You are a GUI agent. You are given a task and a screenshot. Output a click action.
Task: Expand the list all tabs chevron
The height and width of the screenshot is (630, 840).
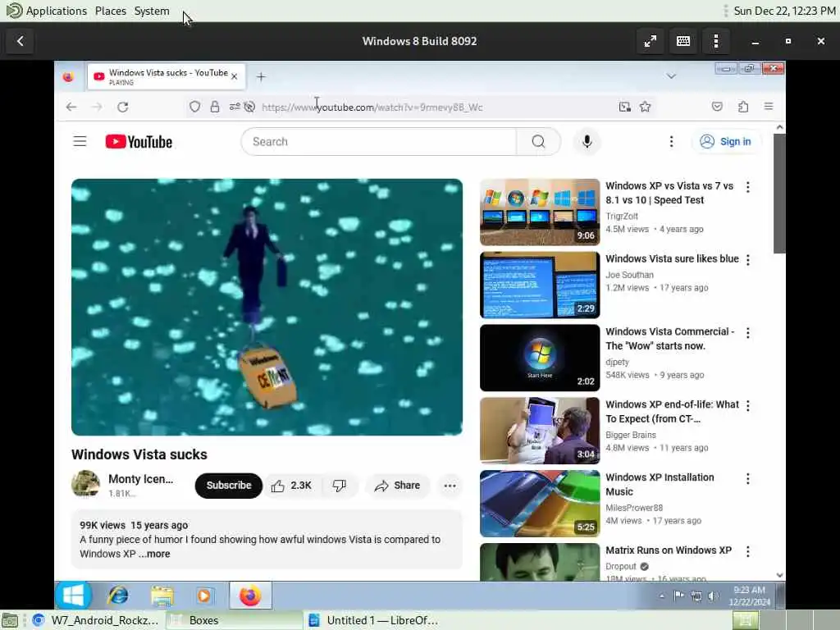pyautogui.click(x=671, y=76)
